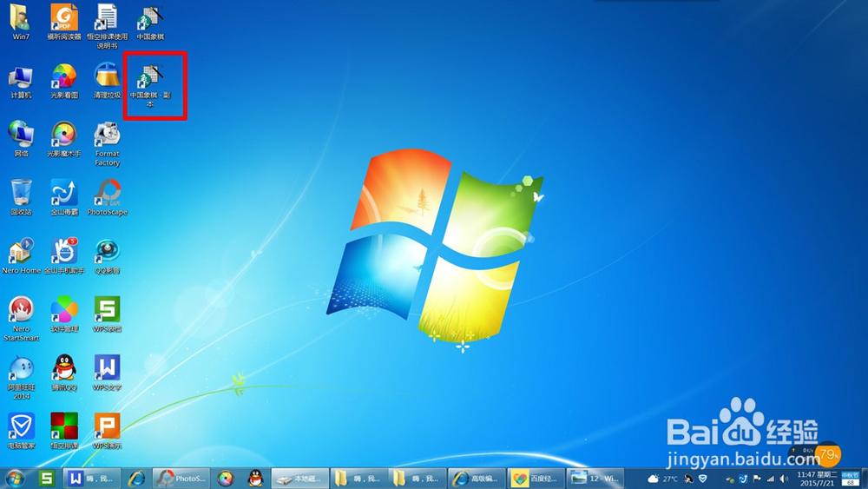Open the 11:47 clock and date
The height and width of the screenshot is (489, 868).
(x=817, y=479)
